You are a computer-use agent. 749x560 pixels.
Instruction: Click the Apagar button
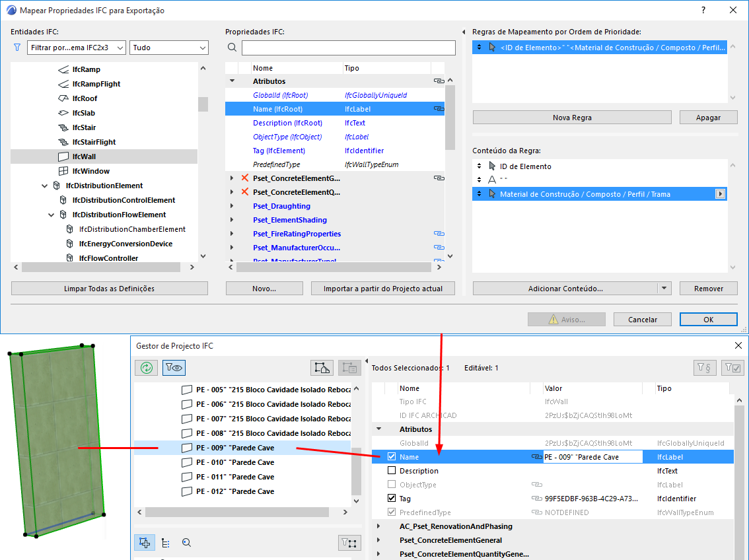tap(709, 118)
